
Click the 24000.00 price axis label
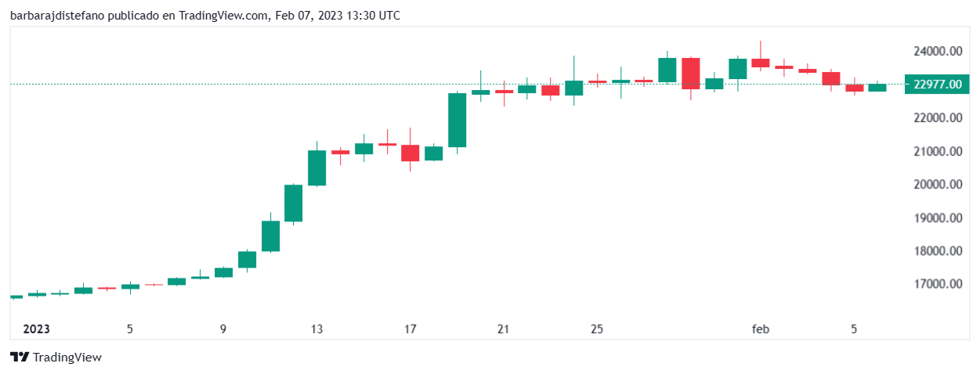click(x=938, y=52)
